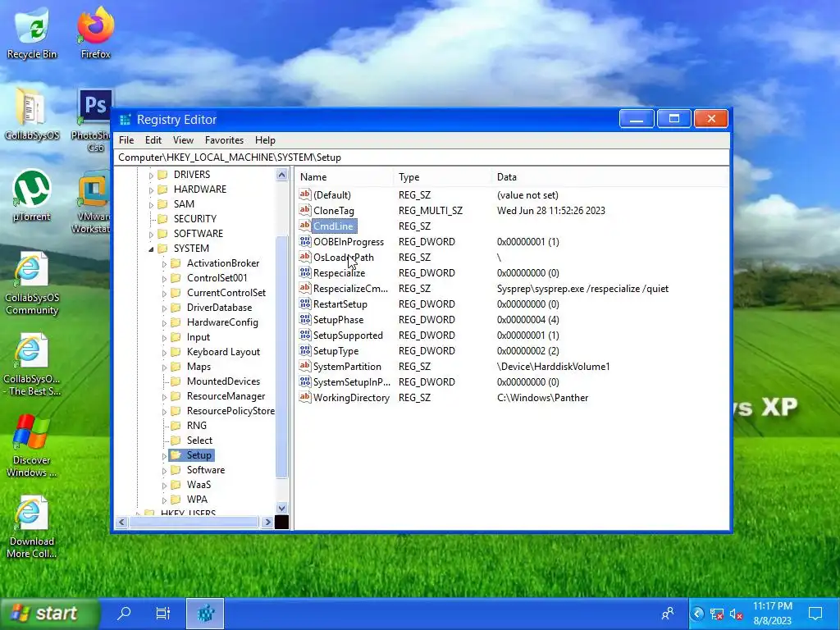Click the Start button
The image size is (840, 630).
49,614
